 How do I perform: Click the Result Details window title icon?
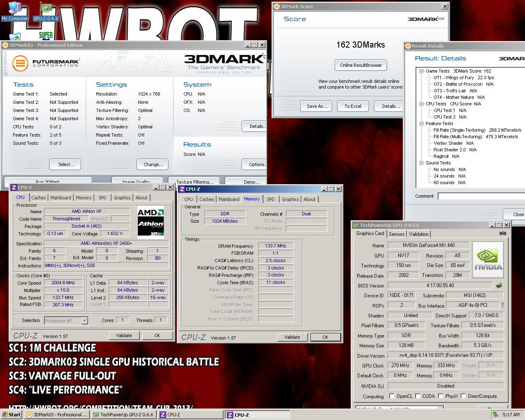[x=408, y=46]
